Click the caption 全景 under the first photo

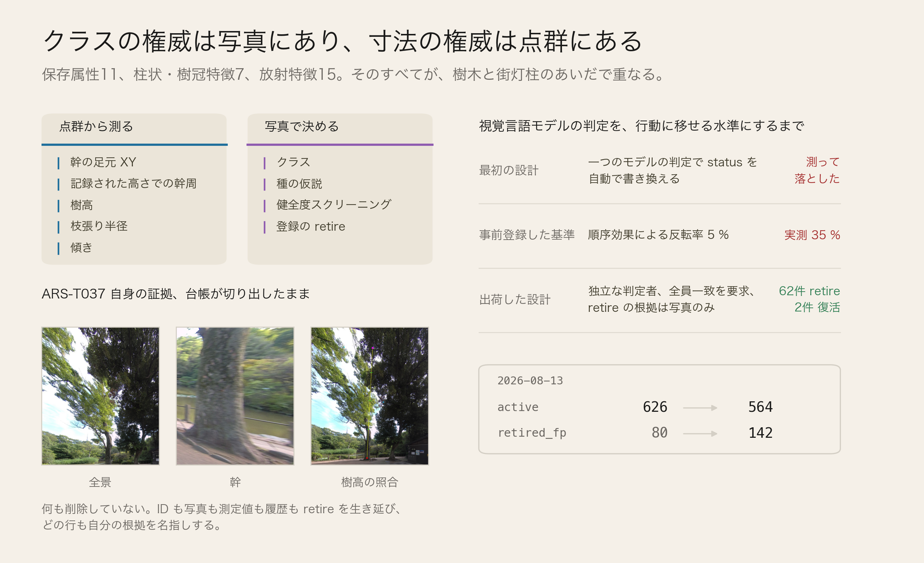(x=100, y=482)
